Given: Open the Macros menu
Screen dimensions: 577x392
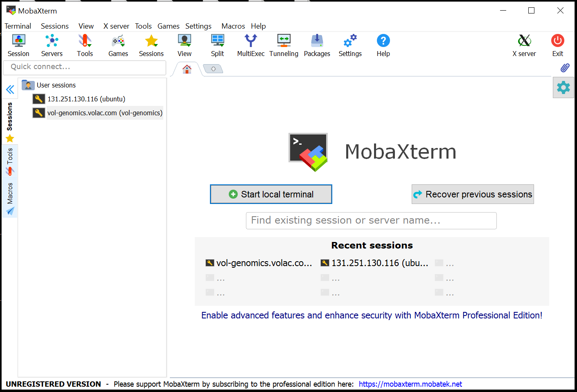Looking at the screenshot, I should point(233,26).
